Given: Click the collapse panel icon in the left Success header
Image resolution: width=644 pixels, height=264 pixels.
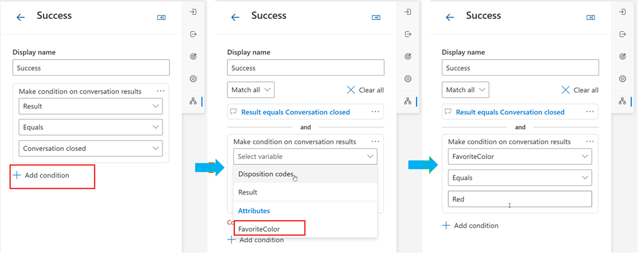Looking at the screenshot, I should (x=161, y=17).
